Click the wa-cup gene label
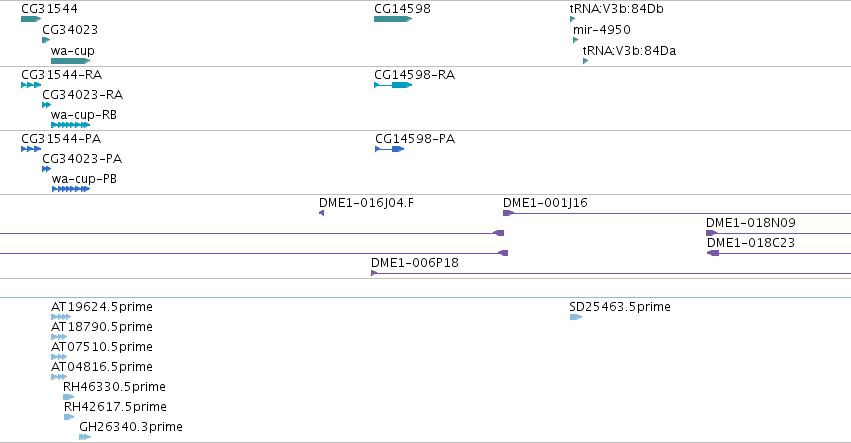 pyautogui.click(x=73, y=50)
